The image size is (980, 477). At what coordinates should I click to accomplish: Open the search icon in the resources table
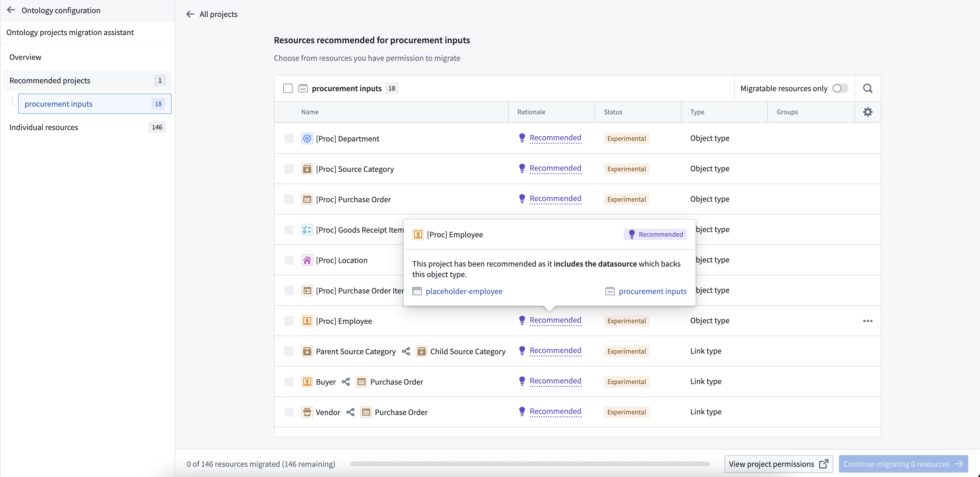[x=868, y=88]
